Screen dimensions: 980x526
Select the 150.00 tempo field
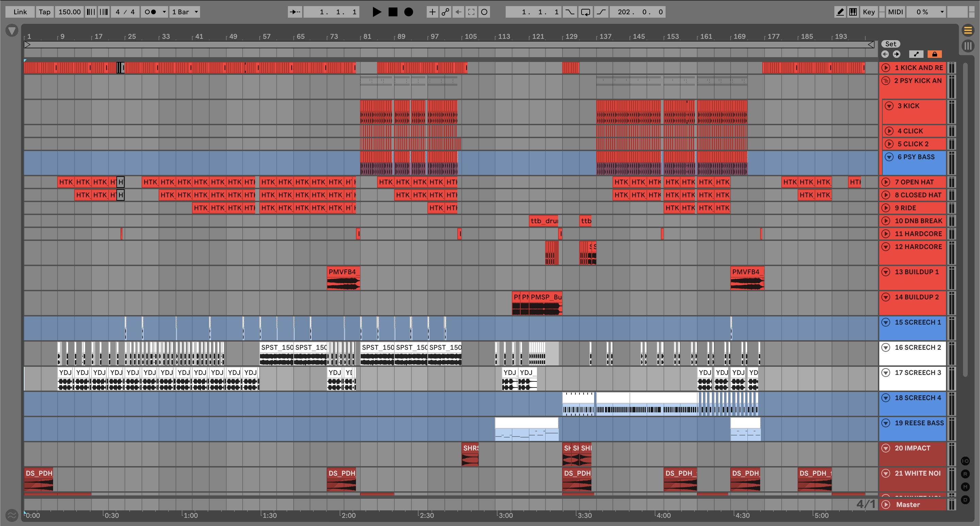point(69,12)
